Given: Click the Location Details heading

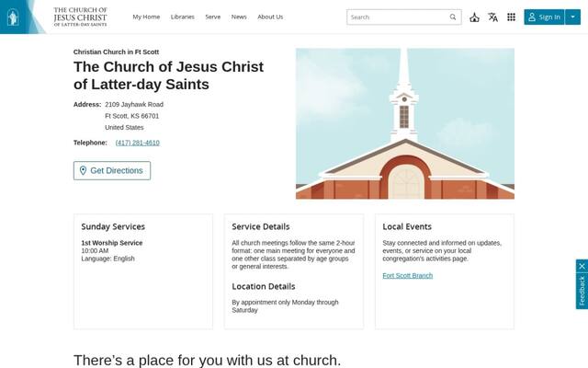Looking at the screenshot, I should coord(264,286).
